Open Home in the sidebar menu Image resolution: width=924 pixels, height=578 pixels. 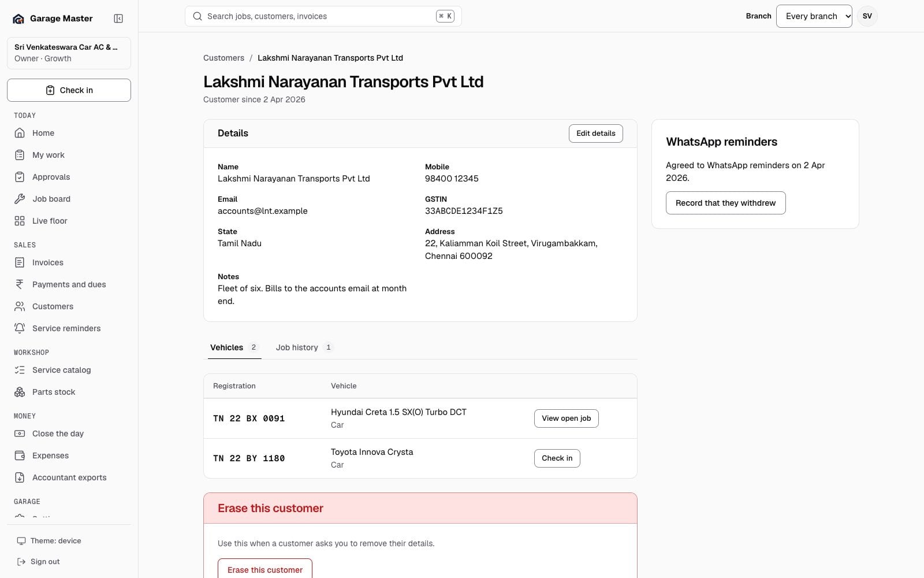(x=69, y=133)
